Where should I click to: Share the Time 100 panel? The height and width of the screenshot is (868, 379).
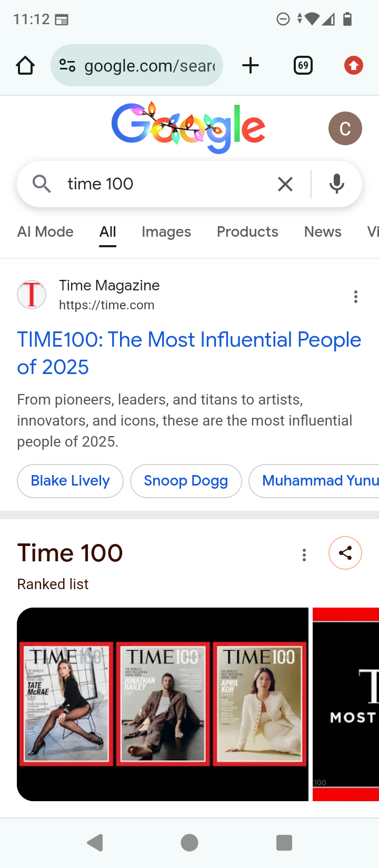345,553
